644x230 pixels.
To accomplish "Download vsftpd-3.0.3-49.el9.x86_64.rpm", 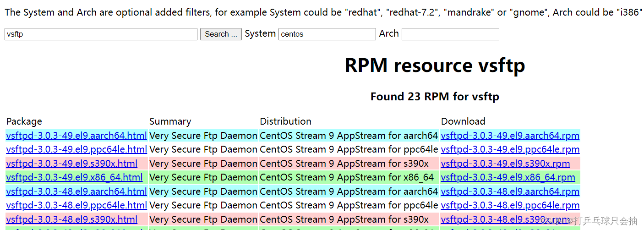I will pyautogui.click(x=508, y=177).
